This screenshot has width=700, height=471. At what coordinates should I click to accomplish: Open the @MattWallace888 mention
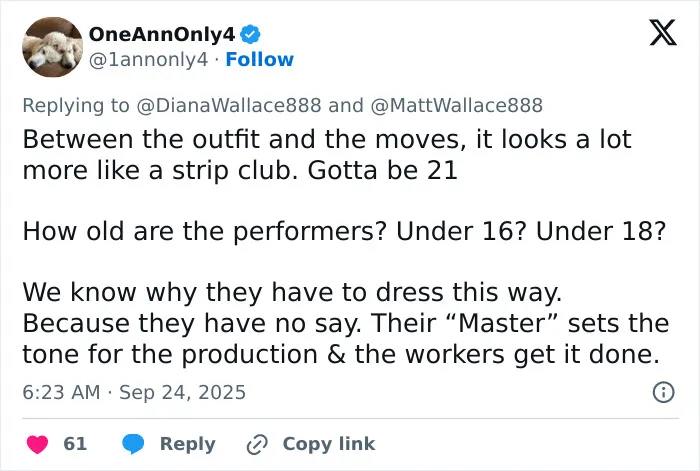456,105
